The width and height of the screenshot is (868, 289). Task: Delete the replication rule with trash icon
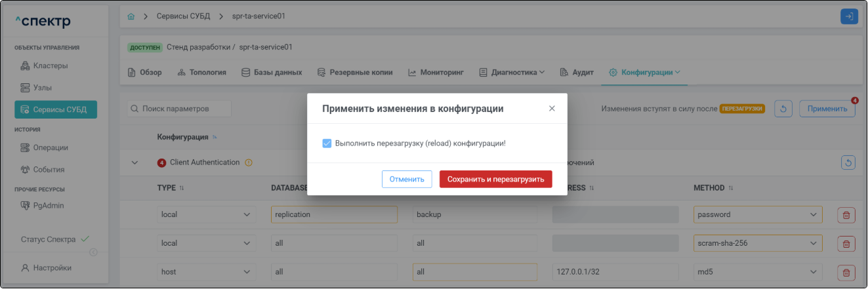(846, 215)
